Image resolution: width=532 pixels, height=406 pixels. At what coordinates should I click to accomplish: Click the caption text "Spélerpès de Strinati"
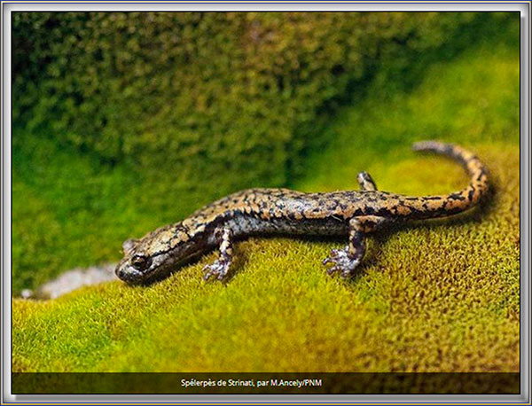pos(216,383)
